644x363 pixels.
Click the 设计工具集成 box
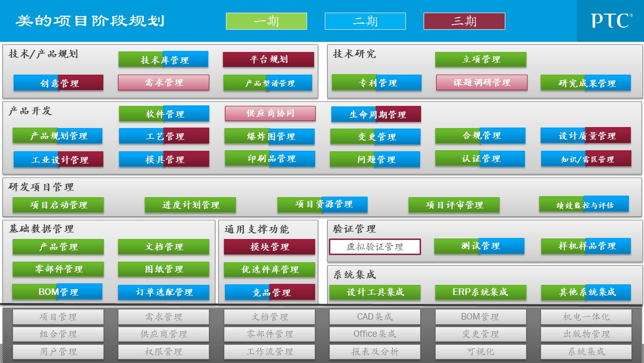(x=375, y=292)
